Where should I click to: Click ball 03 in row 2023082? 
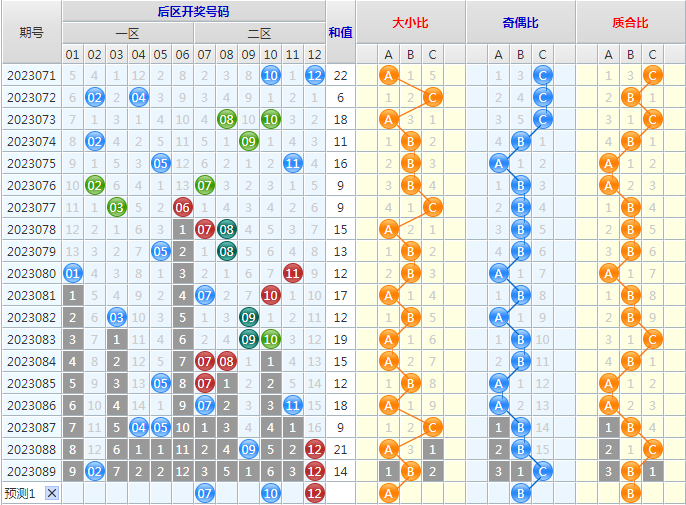116,318
